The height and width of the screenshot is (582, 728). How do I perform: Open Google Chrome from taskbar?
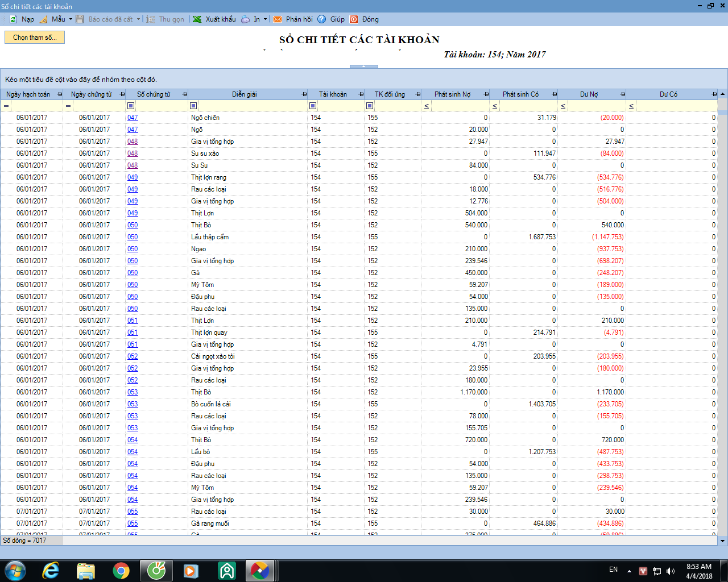tap(121, 571)
